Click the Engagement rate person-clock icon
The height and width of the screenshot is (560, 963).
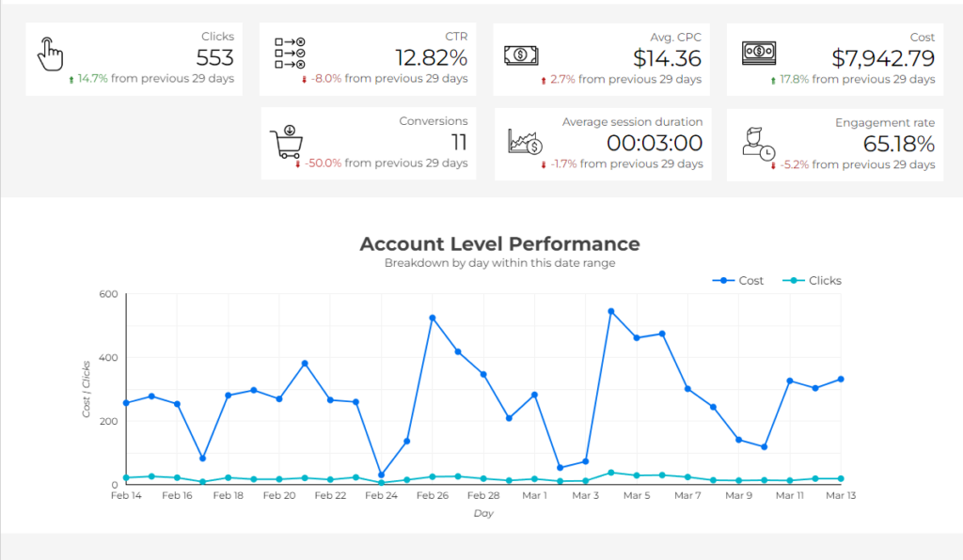(759, 144)
